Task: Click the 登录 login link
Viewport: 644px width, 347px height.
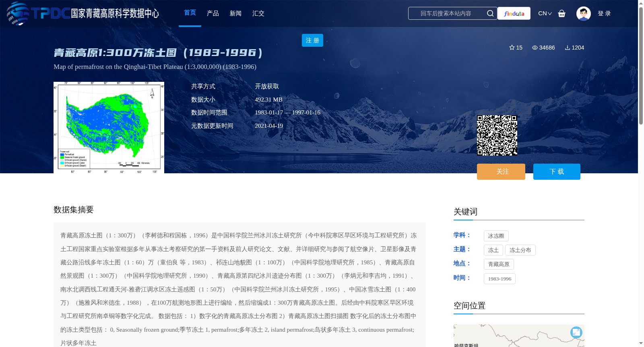Action: 604,13
